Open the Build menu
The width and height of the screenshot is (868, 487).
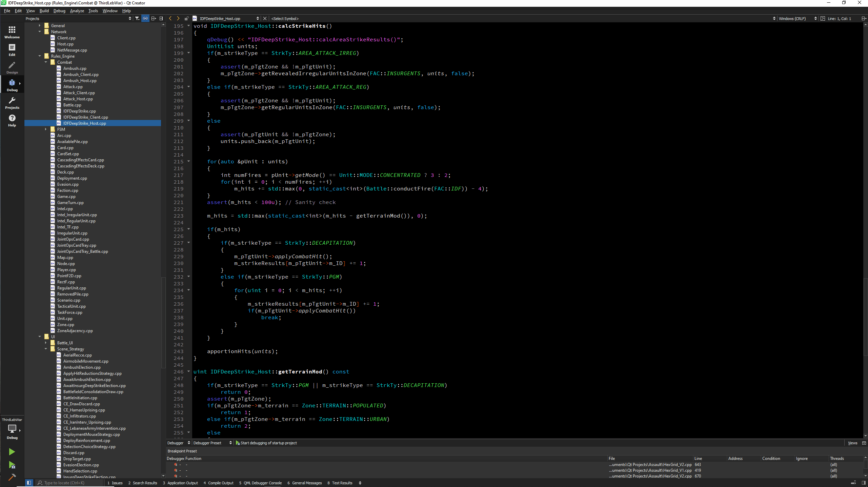tap(44, 11)
